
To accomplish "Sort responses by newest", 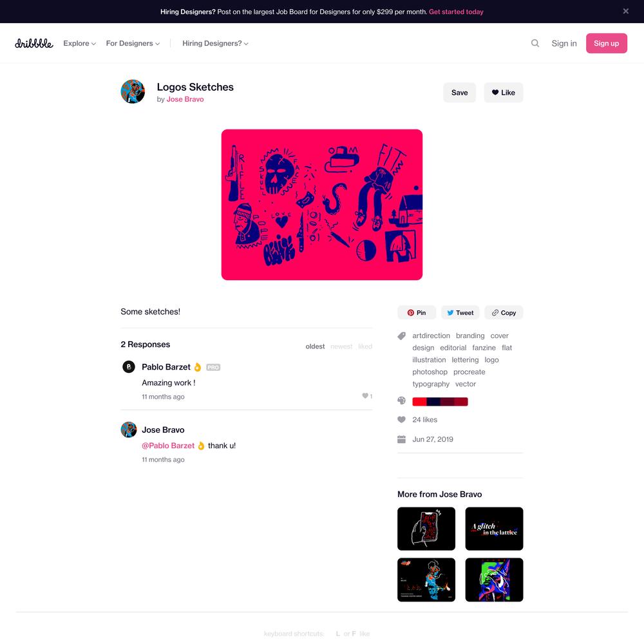I will pos(341,346).
